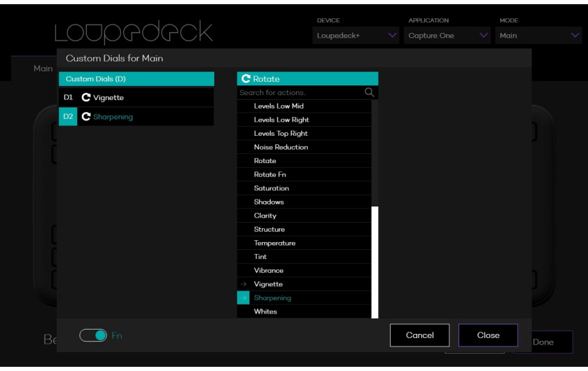
Task: Choose Rotate Fn action
Action: [304, 174]
